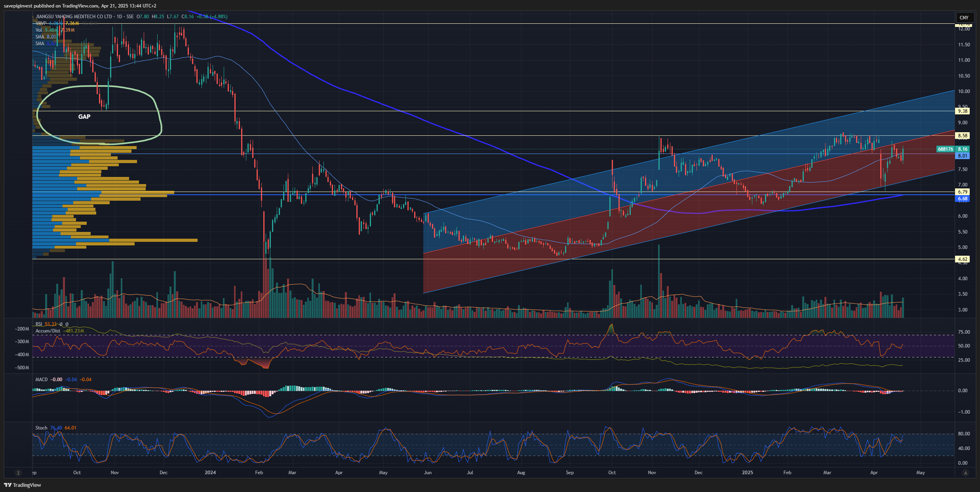980x492 pixels.
Task: Select the VRVP indicator legend
Action: point(41,23)
